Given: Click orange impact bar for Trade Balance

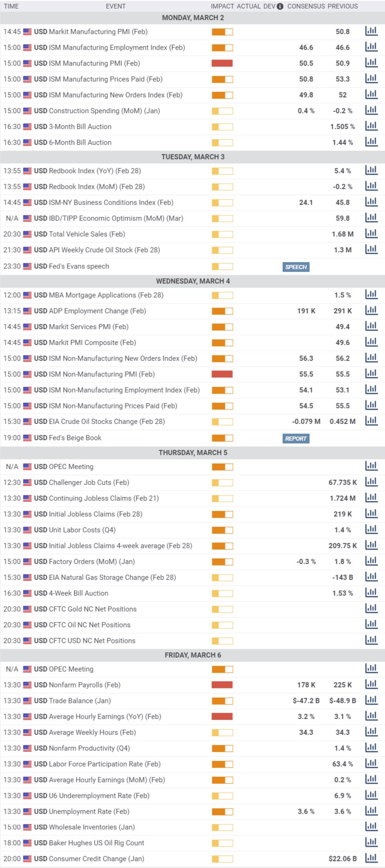Looking at the screenshot, I should [222, 701].
